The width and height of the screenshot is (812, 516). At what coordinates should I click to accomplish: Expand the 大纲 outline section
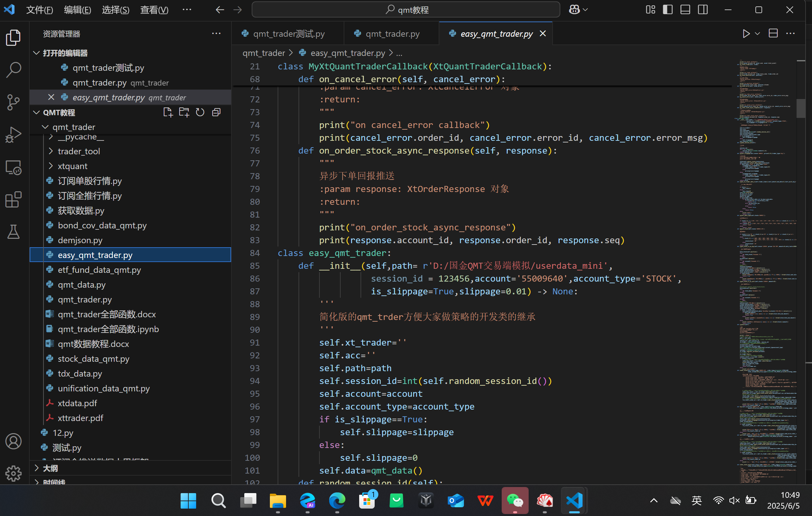point(36,468)
